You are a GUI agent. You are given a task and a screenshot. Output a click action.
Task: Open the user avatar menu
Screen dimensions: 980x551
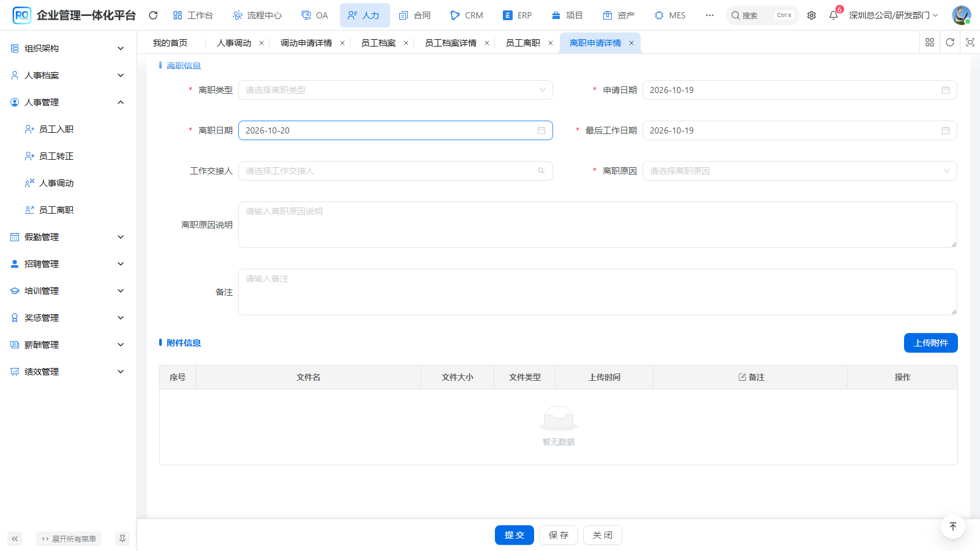click(961, 15)
